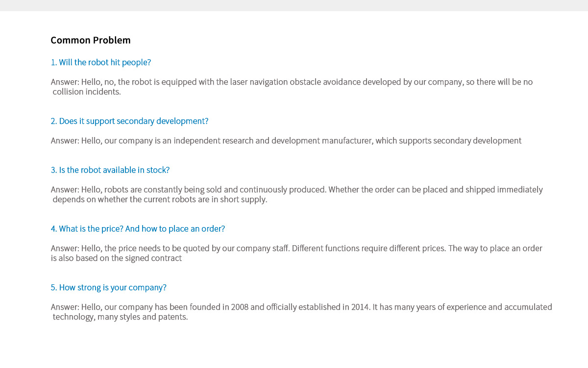Click the word 'Answer:' under question 5
This screenshot has height=368, width=588.
coord(65,307)
